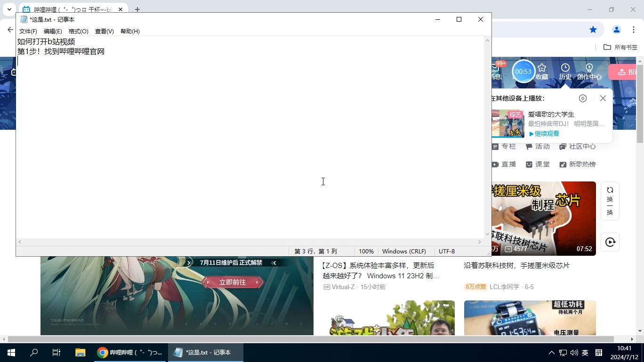Open Bilibili 创作中心 lightbulb icon

coord(589,72)
